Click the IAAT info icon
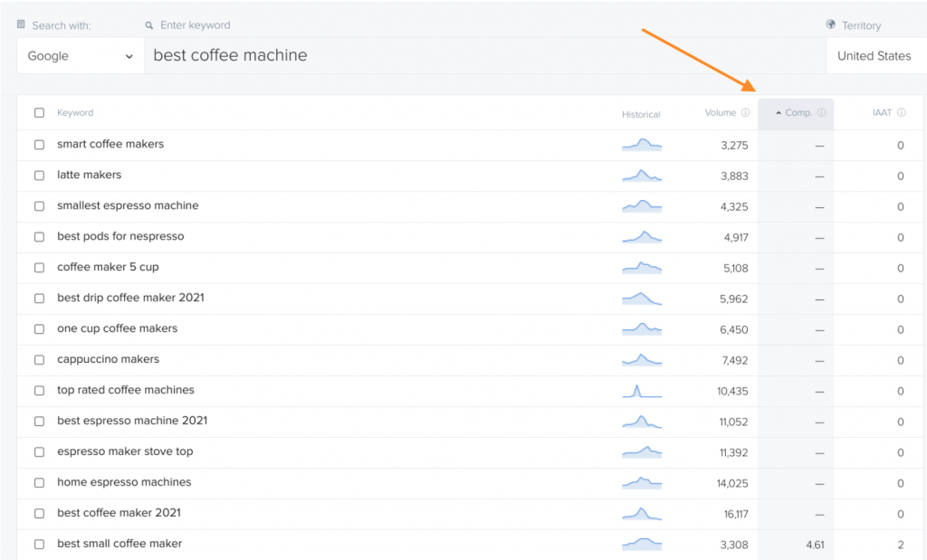This screenshot has width=927, height=560. tap(901, 112)
